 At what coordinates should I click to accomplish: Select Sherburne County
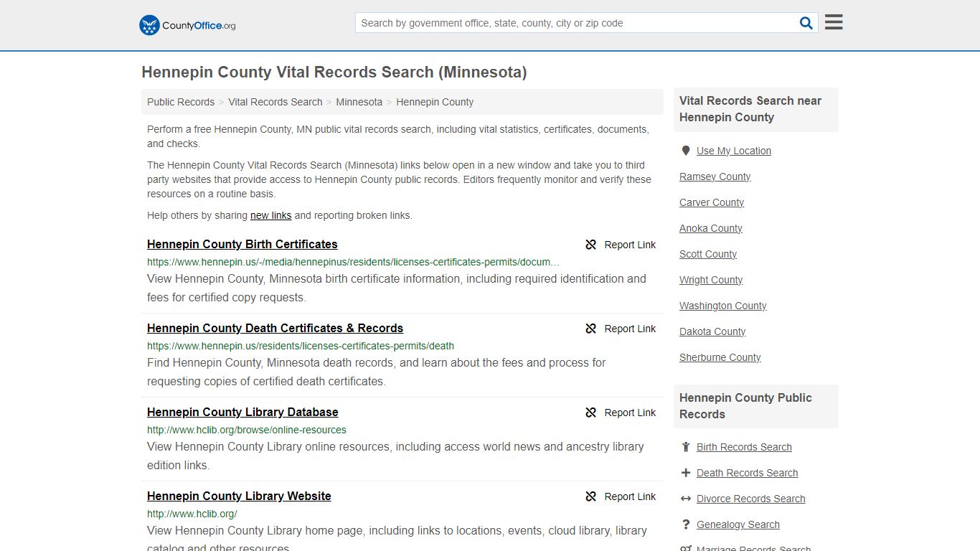point(720,357)
